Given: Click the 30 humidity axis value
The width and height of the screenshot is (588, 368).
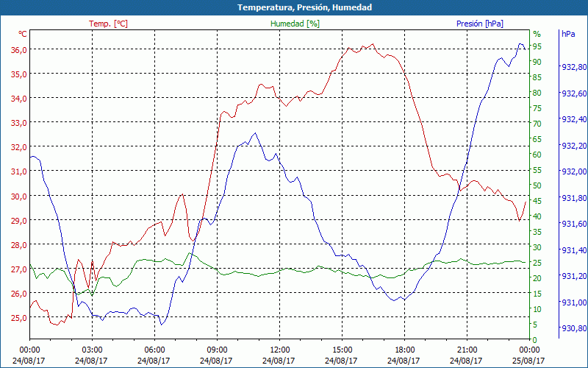Looking at the screenshot, I should pos(537,247).
